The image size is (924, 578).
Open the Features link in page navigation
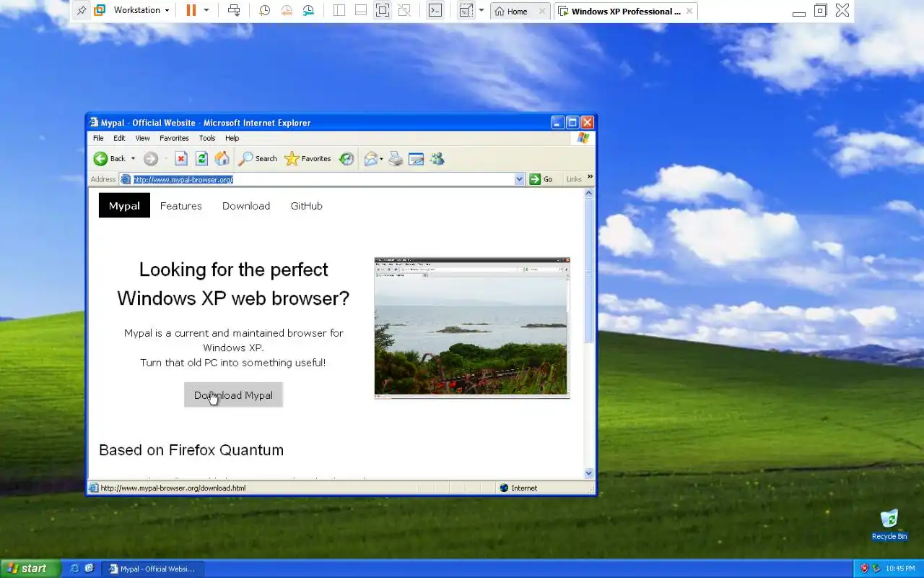coord(180,206)
